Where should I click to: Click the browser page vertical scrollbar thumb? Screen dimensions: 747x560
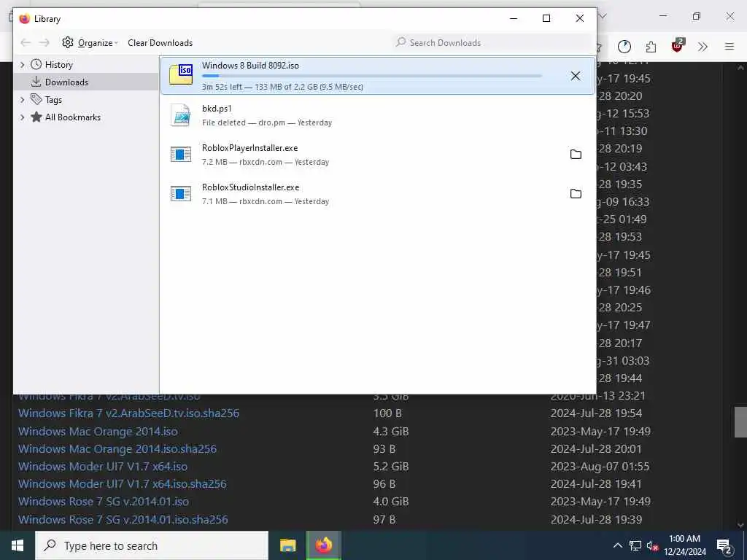click(x=740, y=422)
